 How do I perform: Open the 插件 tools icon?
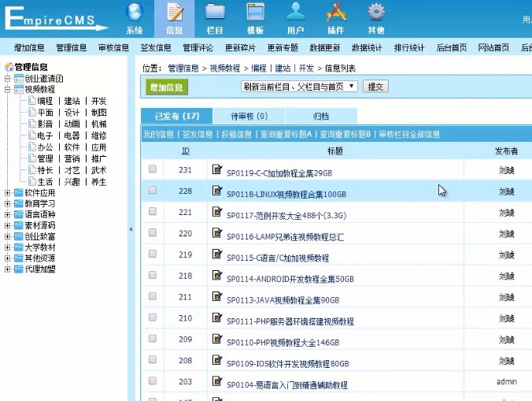click(x=336, y=13)
